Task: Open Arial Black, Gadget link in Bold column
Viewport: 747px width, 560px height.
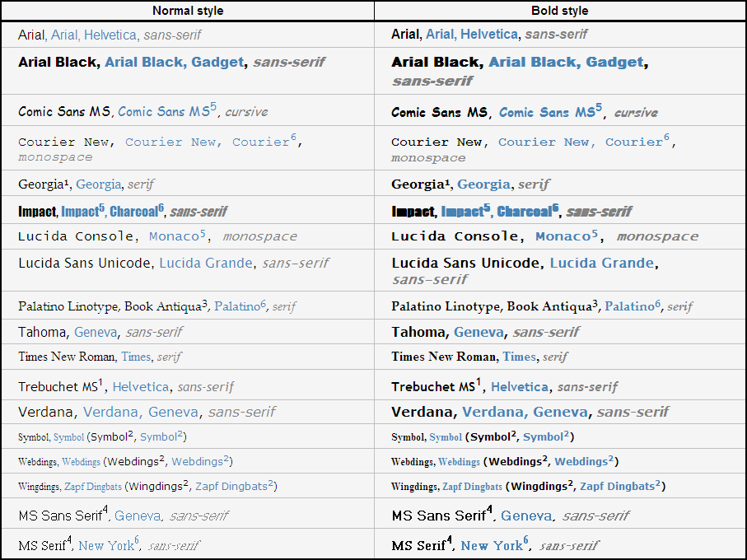Action: [567, 63]
